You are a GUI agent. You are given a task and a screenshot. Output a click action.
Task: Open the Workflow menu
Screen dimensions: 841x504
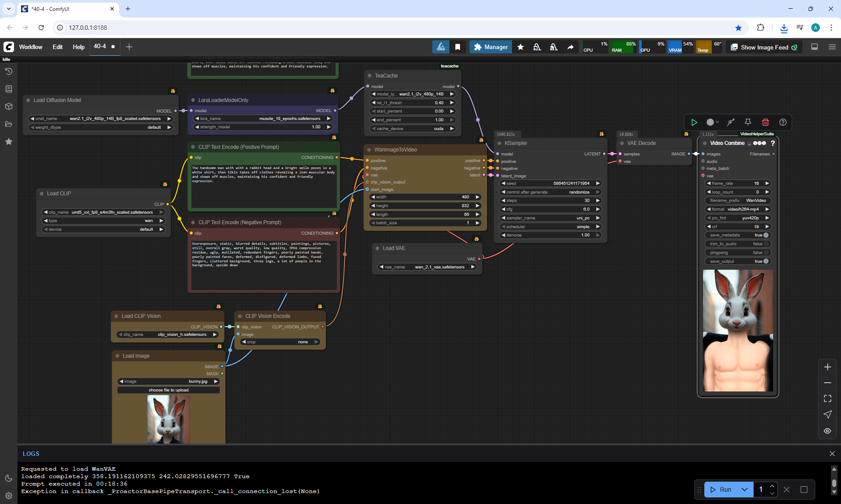pyautogui.click(x=31, y=47)
